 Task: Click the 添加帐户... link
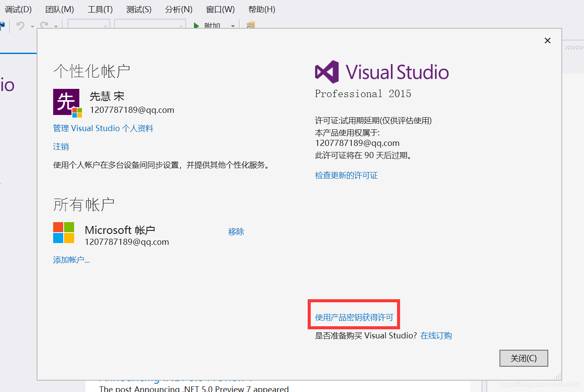(71, 260)
